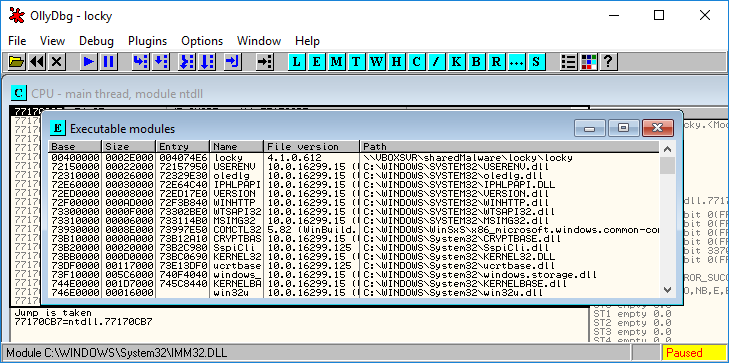Select the WINHTTP module row
Image resolution: width=729 pixels, height=363 pixels.
(354, 203)
